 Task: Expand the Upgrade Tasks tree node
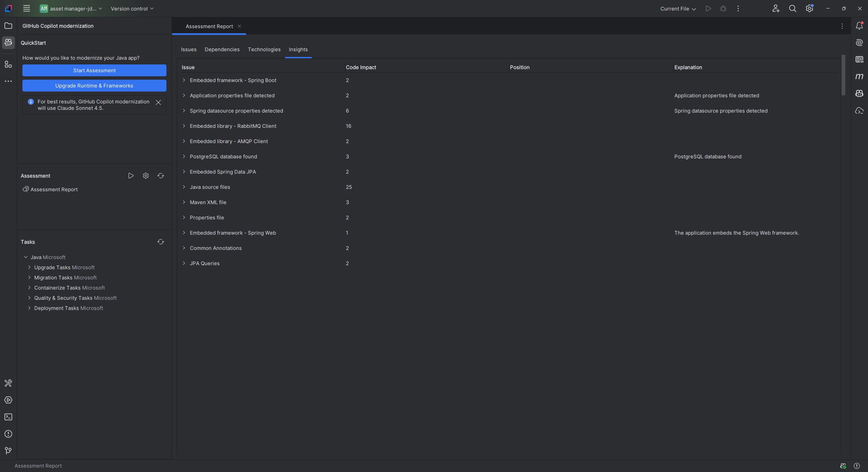[x=29, y=268]
